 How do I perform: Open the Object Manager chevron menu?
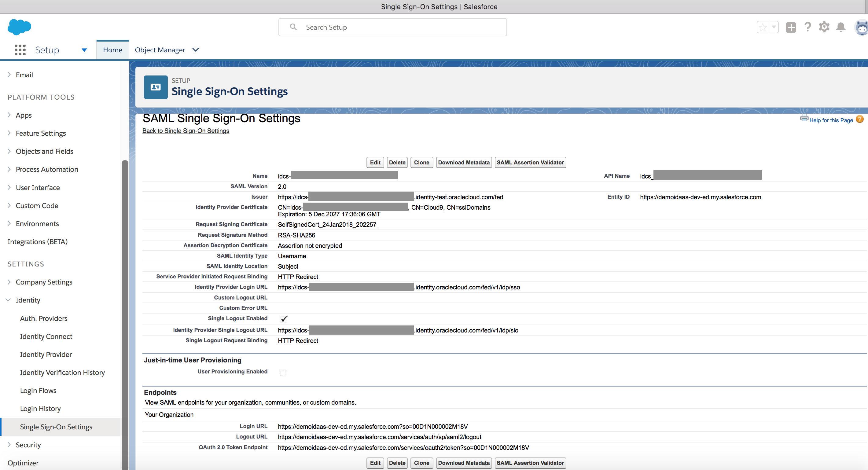(195, 50)
